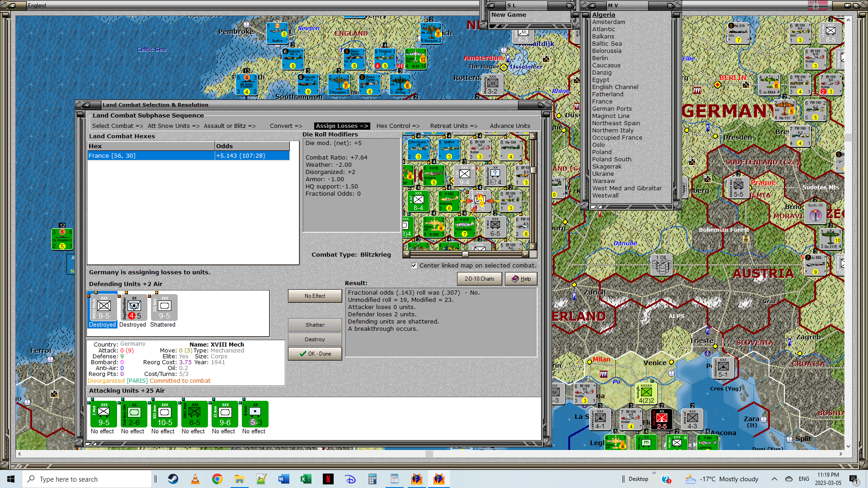Open Netflix from the taskbar
Image resolution: width=868 pixels, height=488 pixels.
[328, 479]
